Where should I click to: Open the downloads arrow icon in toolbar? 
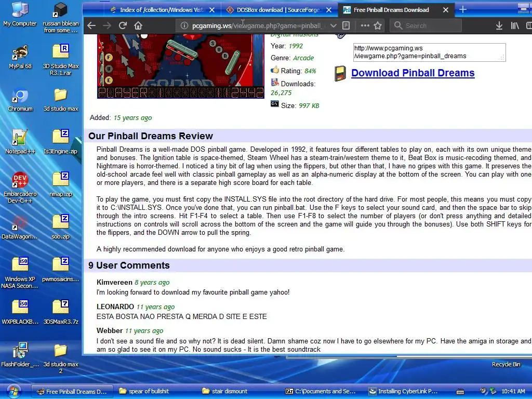pos(499,26)
